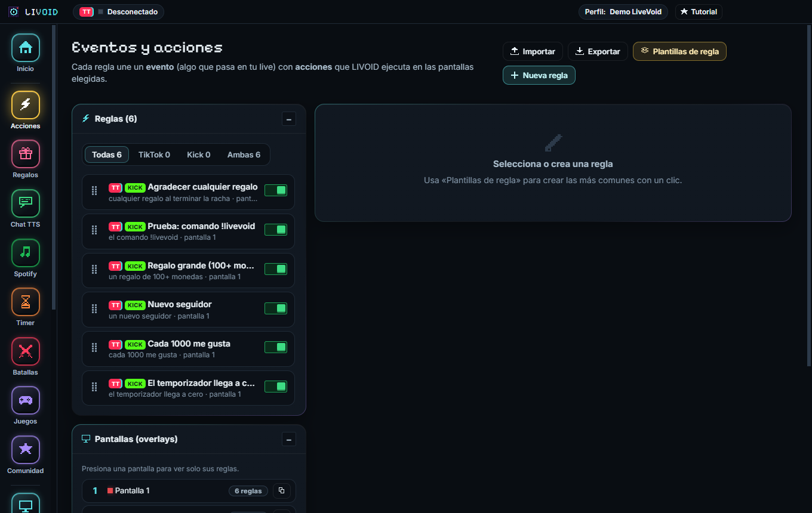812x513 pixels.
Task: Open the Perfil: Demo LiveVoid selector
Action: tap(623, 12)
